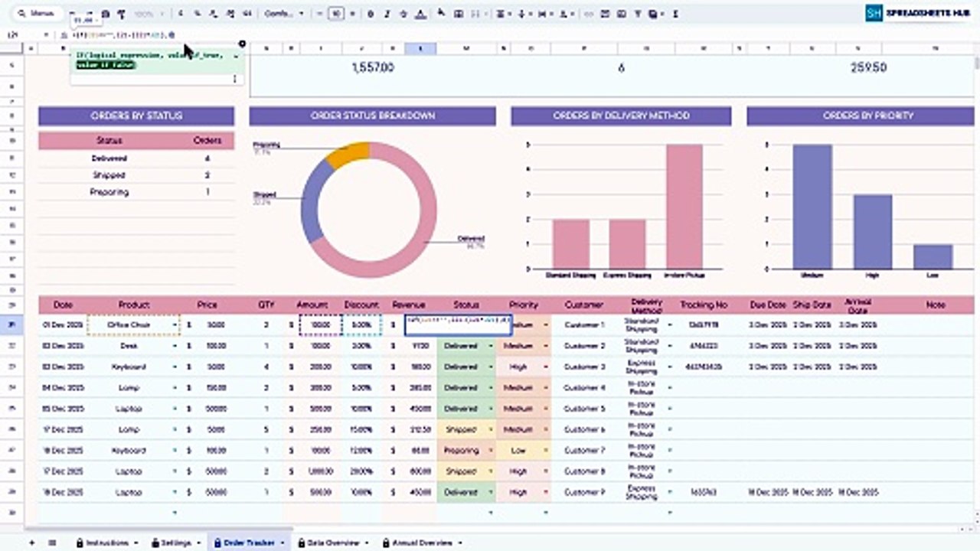Click the Functions sigma icon
The image size is (980, 551).
[675, 14]
